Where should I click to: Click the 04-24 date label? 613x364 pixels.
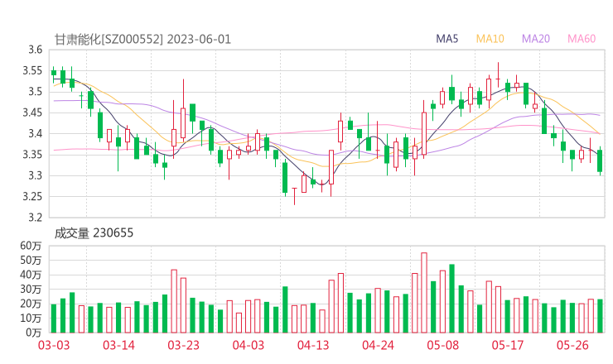point(378,345)
